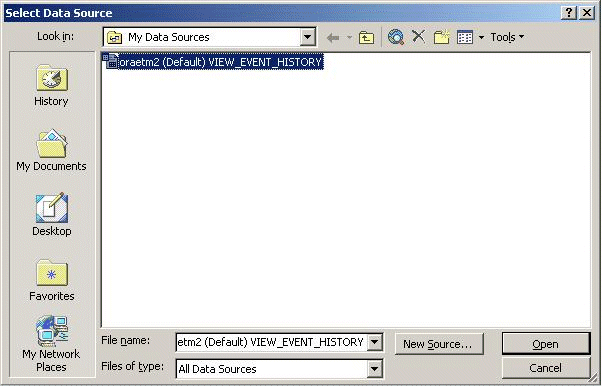
Task: Click the Cancel button
Action: click(546, 368)
